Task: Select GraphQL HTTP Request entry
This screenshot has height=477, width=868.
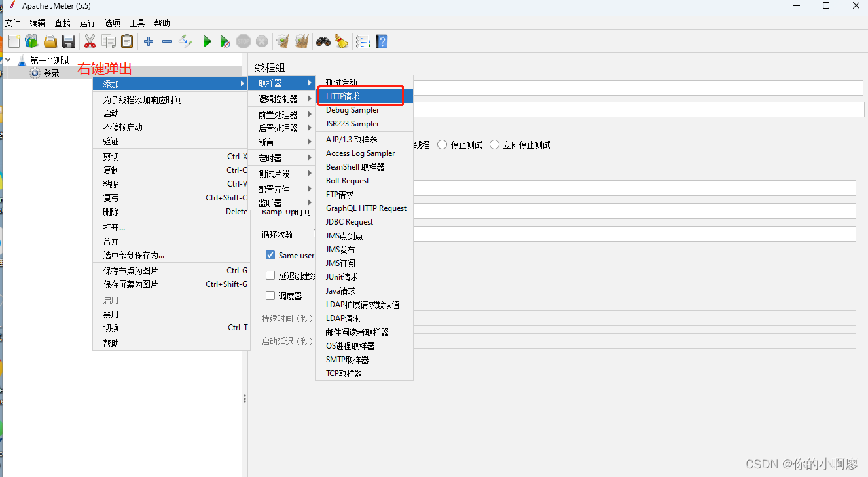Action: (x=365, y=208)
